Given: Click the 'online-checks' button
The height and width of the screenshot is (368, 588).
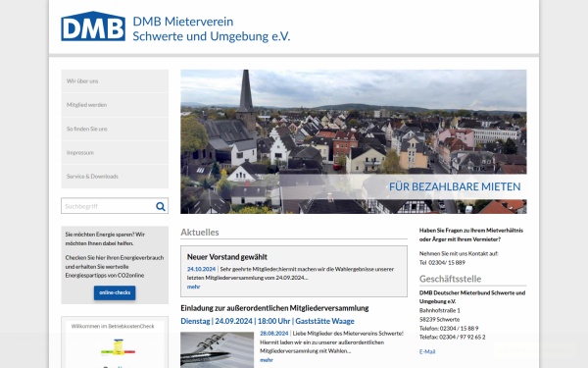Looking at the screenshot, I should coord(115,292).
